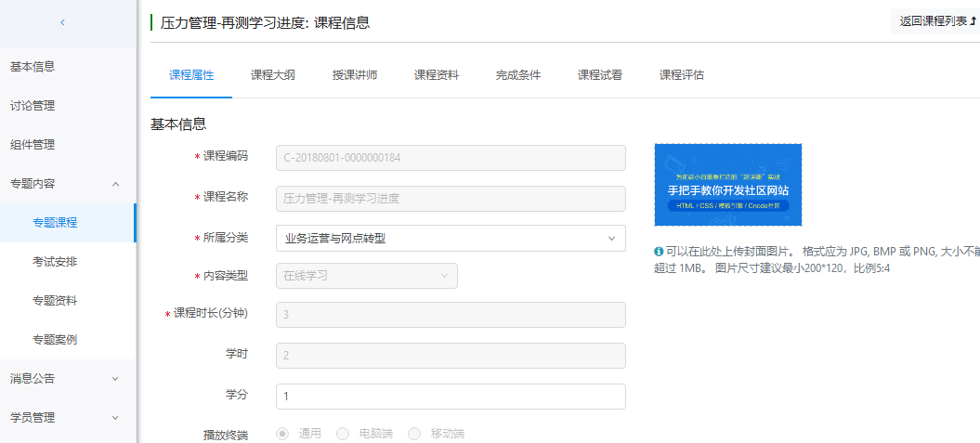Expand the 消息公告 sidebar section
Image resolution: width=980 pixels, height=443 pixels.
(x=68, y=379)
